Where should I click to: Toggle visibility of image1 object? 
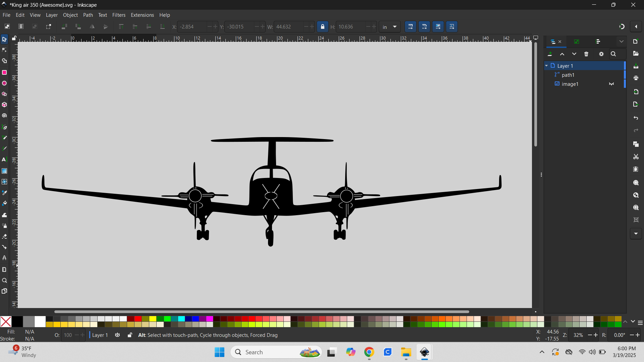(611, 84)
